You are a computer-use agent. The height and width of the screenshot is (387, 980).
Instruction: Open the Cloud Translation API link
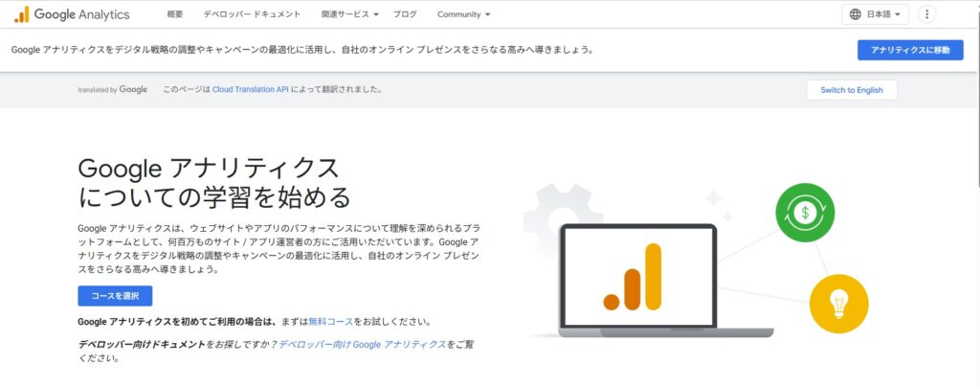click(251, 89)
